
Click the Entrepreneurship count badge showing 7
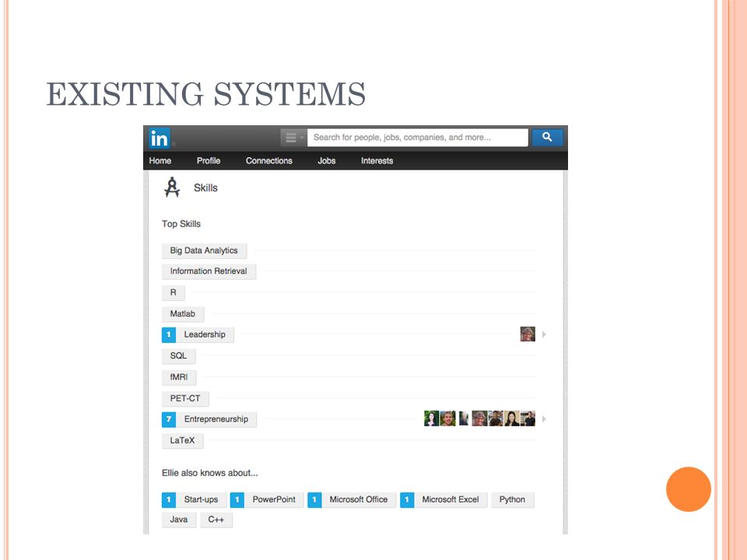coord(169,419)
